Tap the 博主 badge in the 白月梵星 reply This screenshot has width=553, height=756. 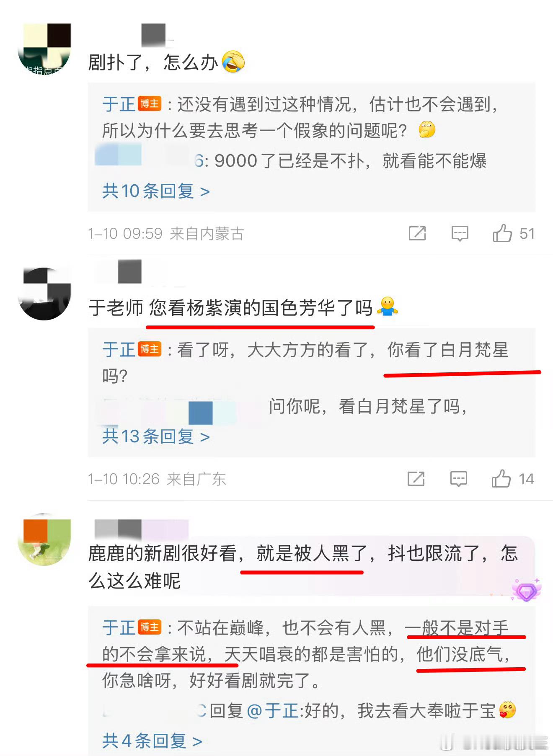point(150,349)
